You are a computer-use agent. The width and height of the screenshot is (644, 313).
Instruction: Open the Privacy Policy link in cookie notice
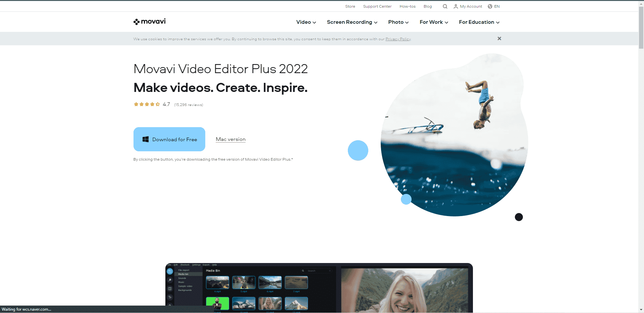pyautogui.click(x=398, y=39)
